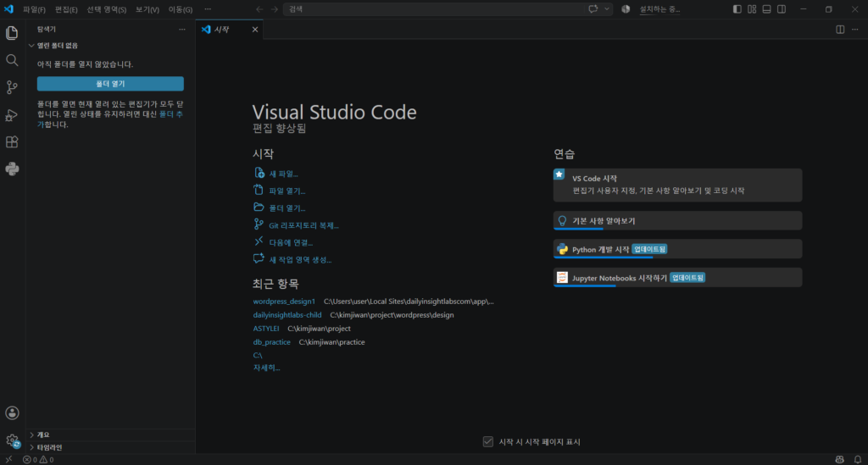Image resolution: width=868 pixels, height=465 pixels.
Task: Open Explorer panel more actions ellipsis
Action: (182, 30)
